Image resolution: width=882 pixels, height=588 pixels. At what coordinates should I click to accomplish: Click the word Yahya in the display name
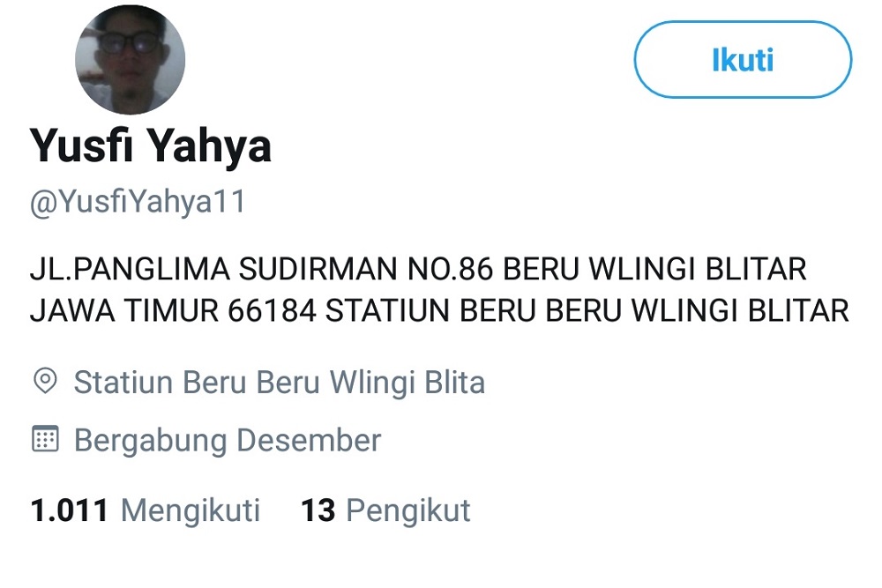click(x=210, y=145)
